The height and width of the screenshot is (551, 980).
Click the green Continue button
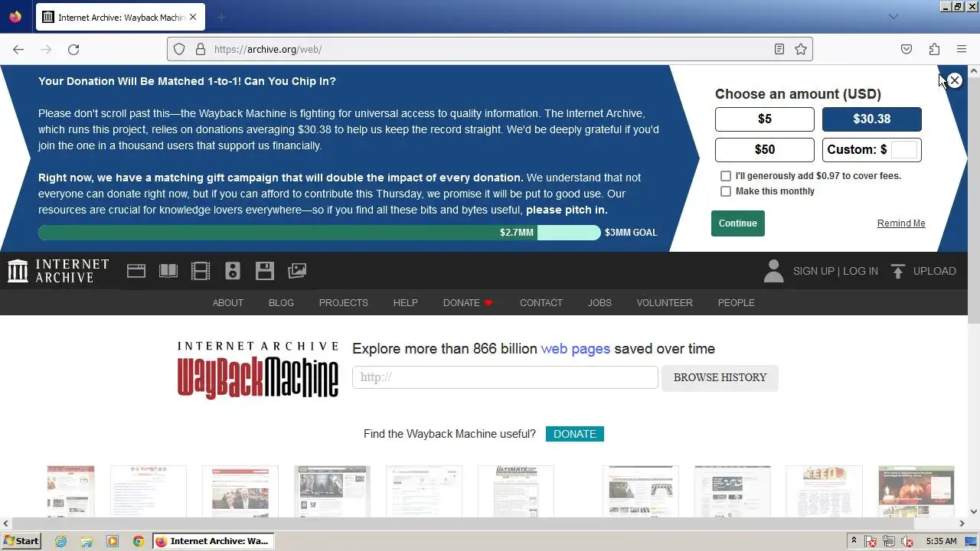click(x=738, y=223)
